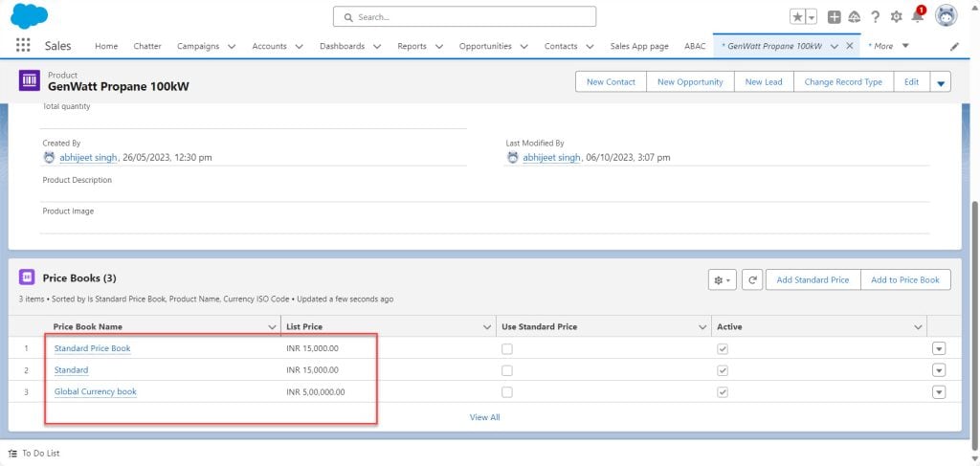This screenshot has width=980, height=466.
Task: Open Price Books list settings gear dropdown
Action: (x=723, y=280)
